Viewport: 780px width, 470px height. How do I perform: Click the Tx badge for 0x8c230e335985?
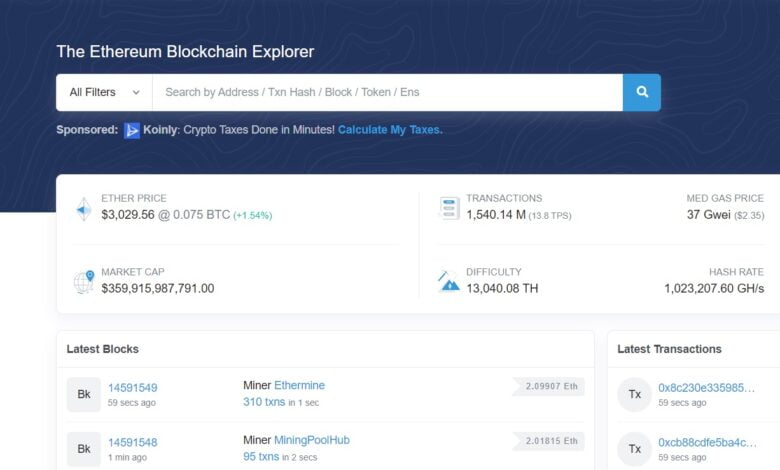(634, 394)
